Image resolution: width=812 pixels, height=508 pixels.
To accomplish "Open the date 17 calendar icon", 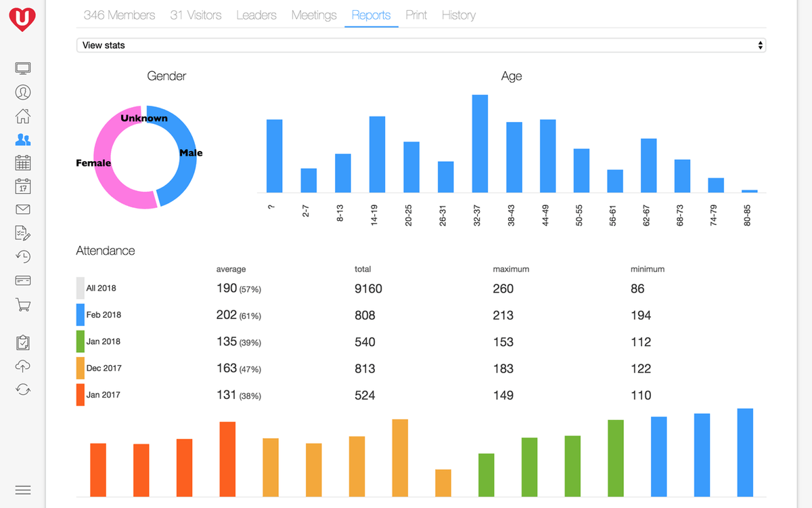I will 23,186.
